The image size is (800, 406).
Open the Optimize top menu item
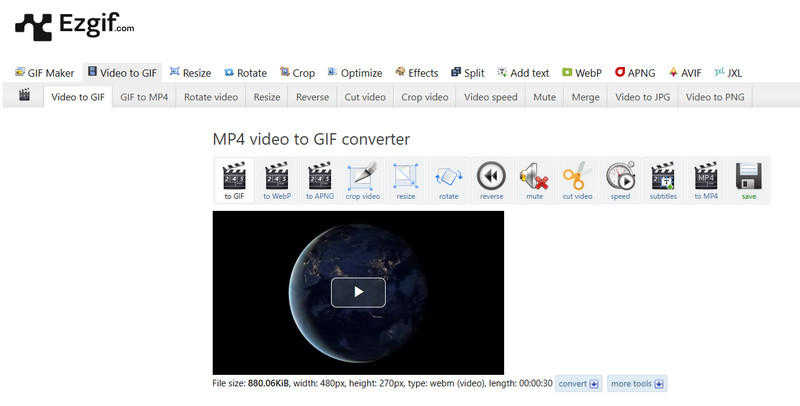pos(355,73)
